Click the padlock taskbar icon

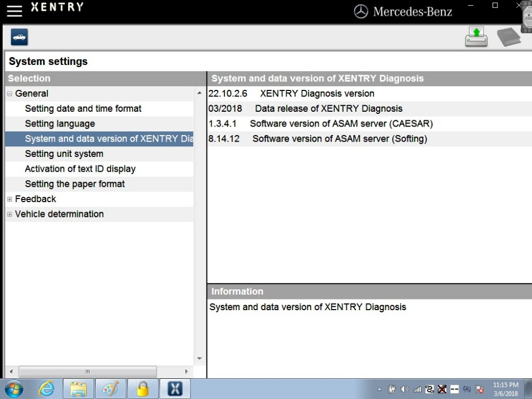tap(143, 389)
